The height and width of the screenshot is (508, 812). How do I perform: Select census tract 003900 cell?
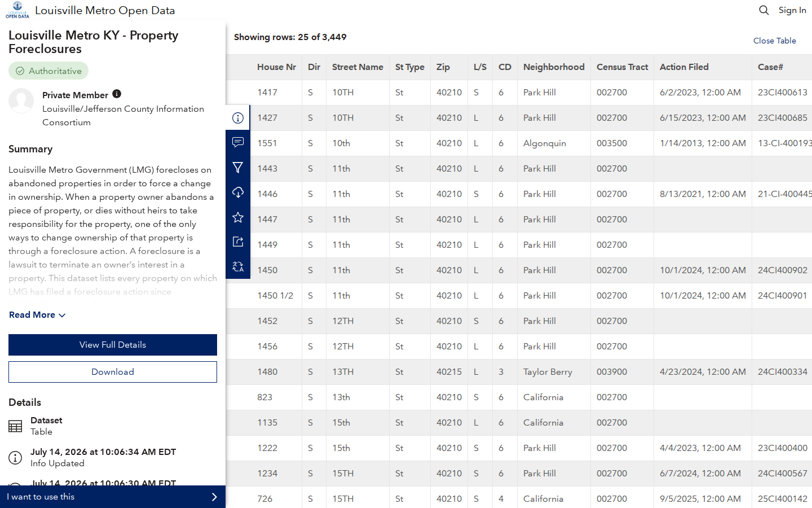[x=623, y=372]
